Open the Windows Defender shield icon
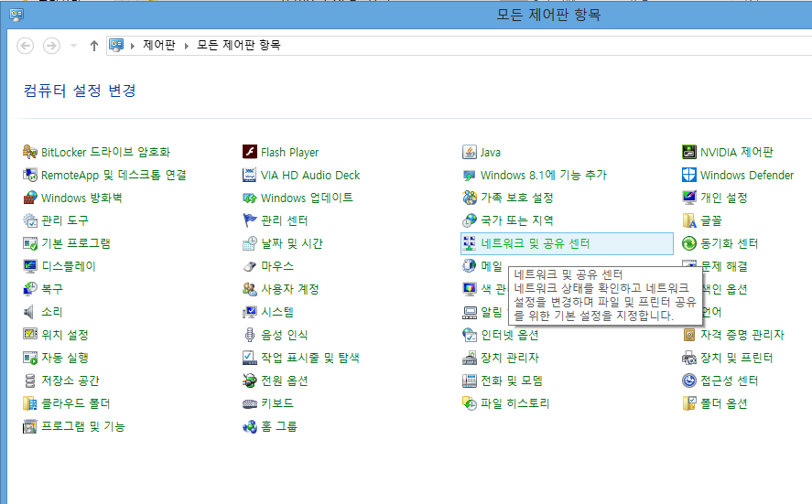Image resolution: width=812 pixels, height=504 pixels. pyautogui.click(x=689, y=175)
